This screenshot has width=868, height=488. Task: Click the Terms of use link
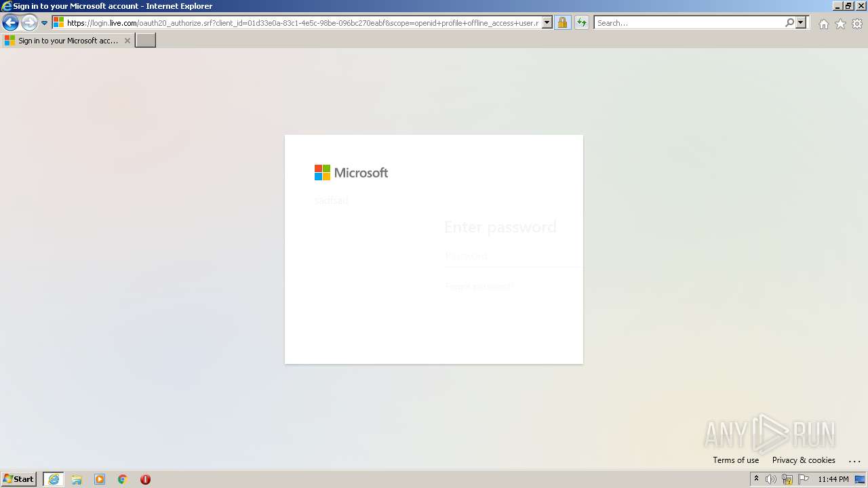pos(736,460)
